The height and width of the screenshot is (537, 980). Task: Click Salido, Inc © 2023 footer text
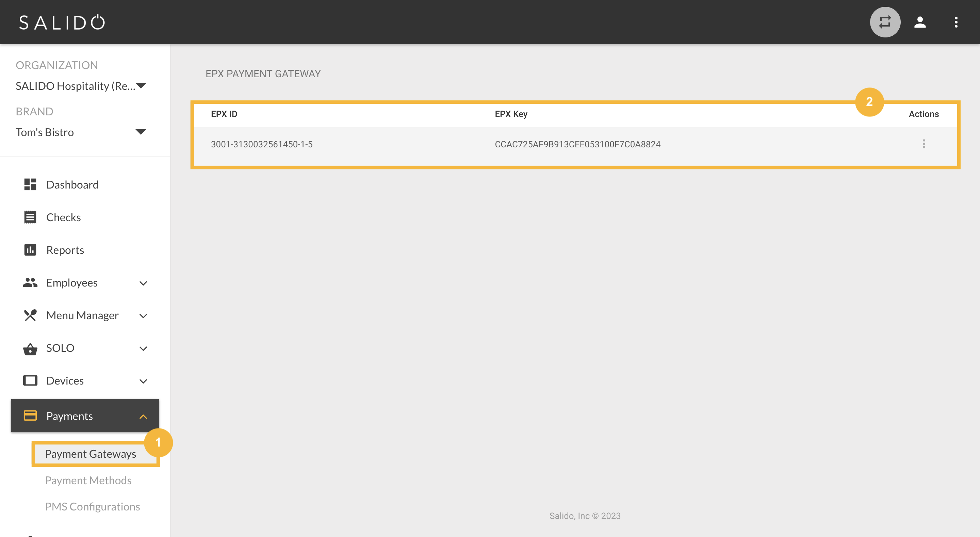click(585, 516)
